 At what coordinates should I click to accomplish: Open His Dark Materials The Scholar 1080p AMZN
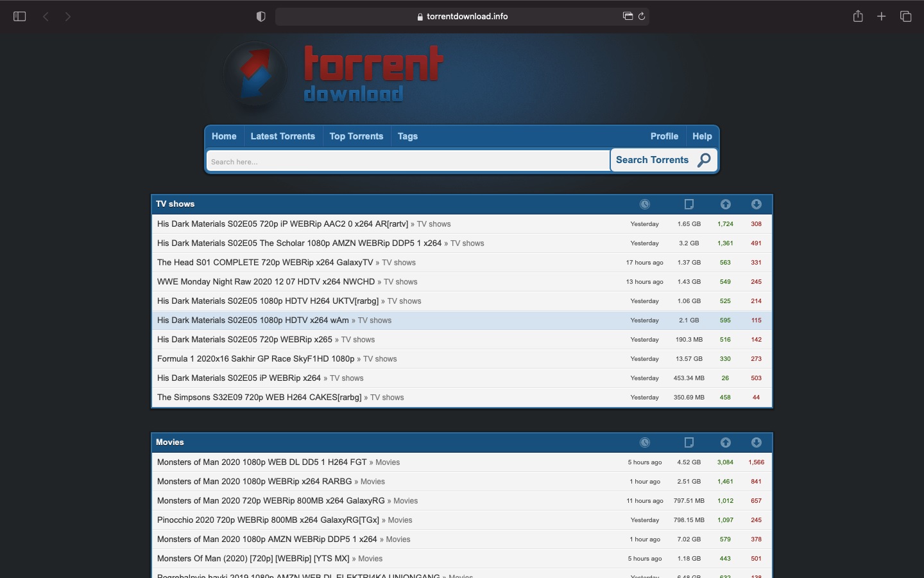(299, 243)
